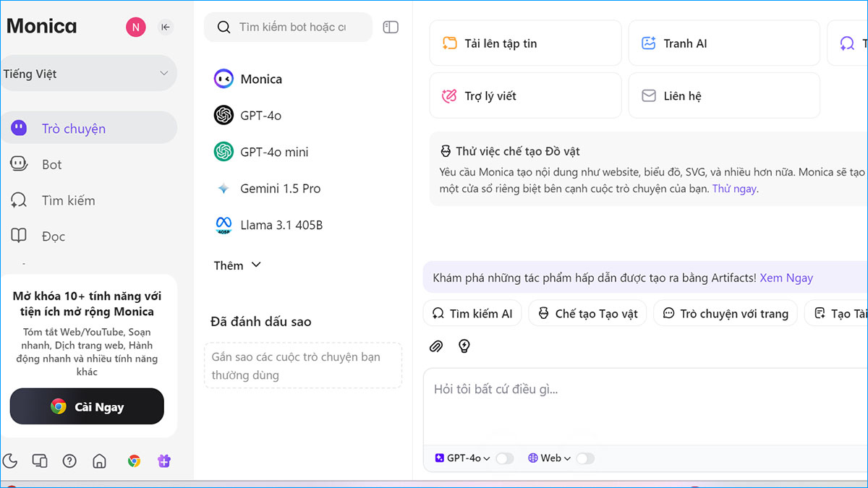Open Tìm kiếm in the sidebar
This screenshot has width=868, height=488.
[x=68, y=201]
